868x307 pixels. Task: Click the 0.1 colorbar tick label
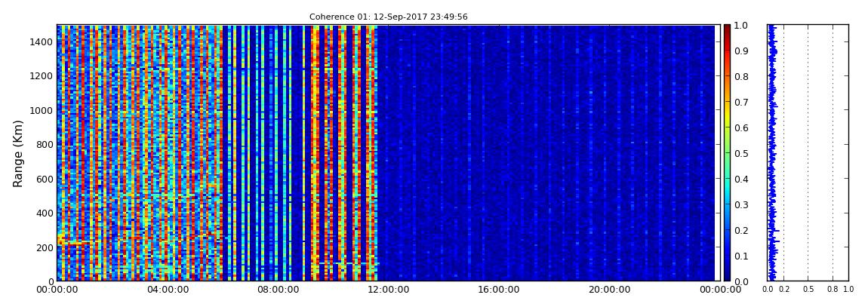(x=740, y=256)
